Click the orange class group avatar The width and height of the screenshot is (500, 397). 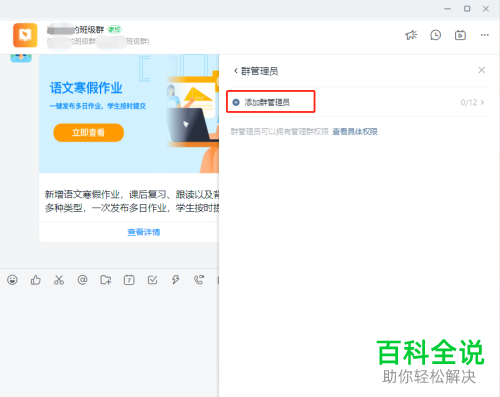(x=25, y=35)
